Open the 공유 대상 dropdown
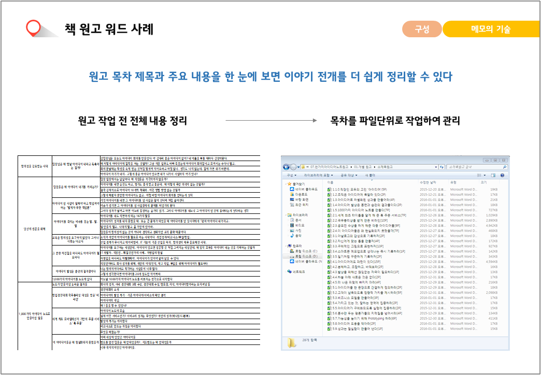The height and width of the screenshot is (375, 541). [349, 175]
